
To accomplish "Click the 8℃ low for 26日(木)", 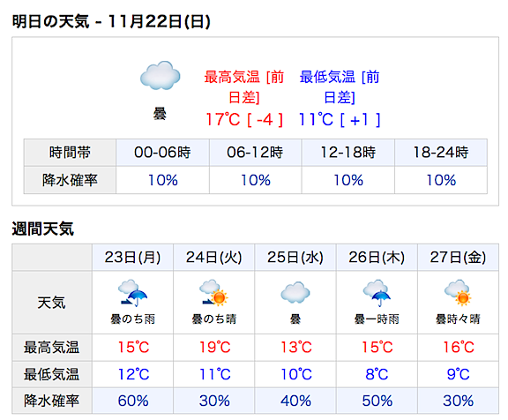I will tap(377, 374).
